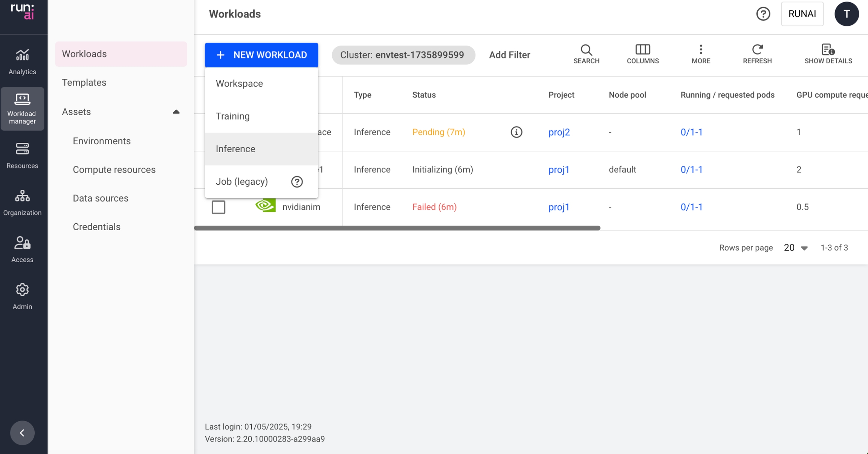The height and width of the screenshot is (454, 868).
Task: Click the Search toolbar icon
Action: pyautogui.click(x=586, y=54)
